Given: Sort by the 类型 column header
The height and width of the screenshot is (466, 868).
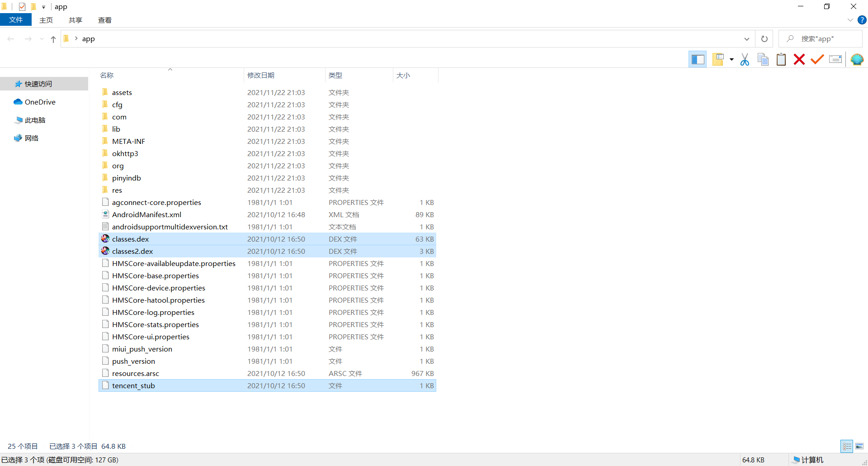Looking at the screenshot, I should (x=359, y=75).
